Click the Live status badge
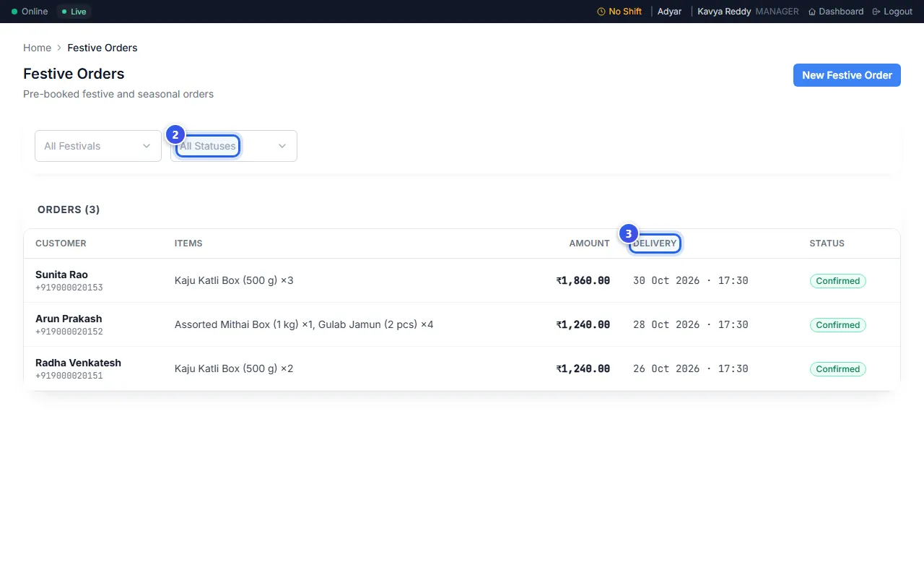Viewport: 924px width, 578px height. pos(74,12)
